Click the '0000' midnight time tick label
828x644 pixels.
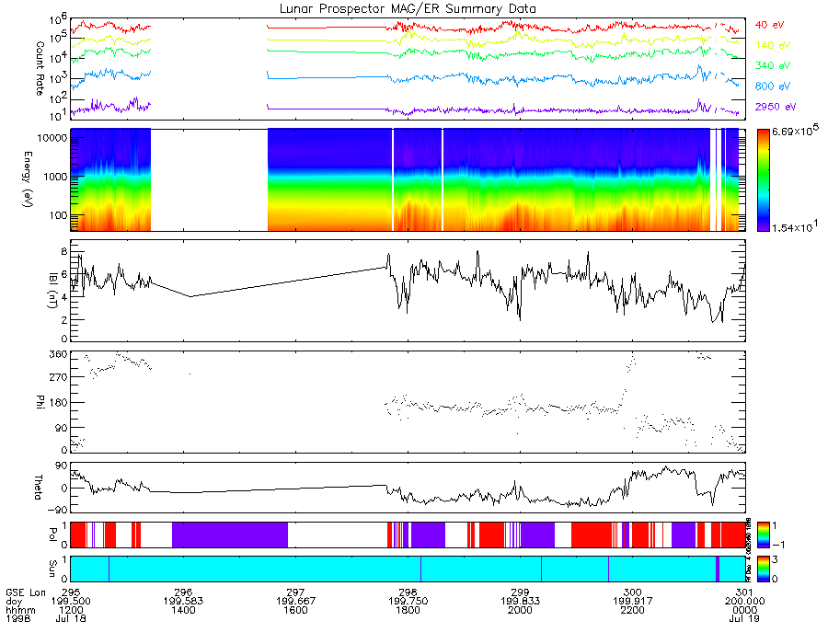pyautogui.click(x=744, y=610)
